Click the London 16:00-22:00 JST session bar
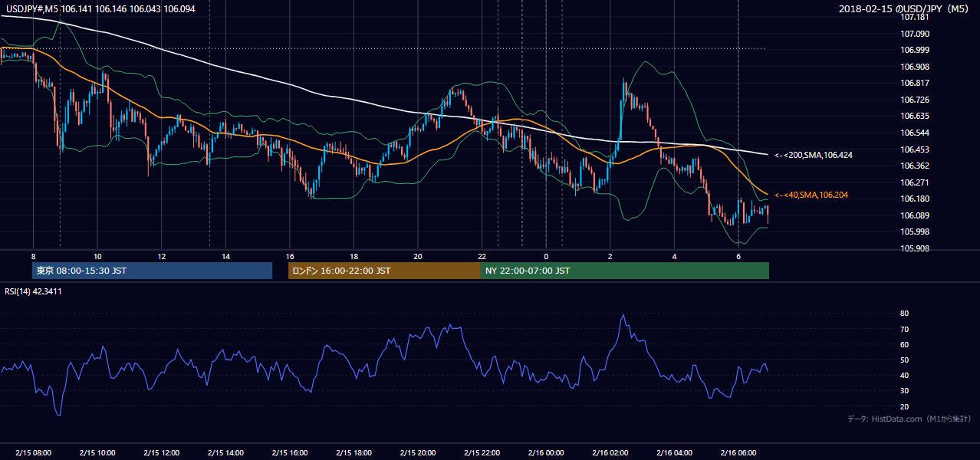The height and width of the screenshot is (460, 980). pos(384,271)
